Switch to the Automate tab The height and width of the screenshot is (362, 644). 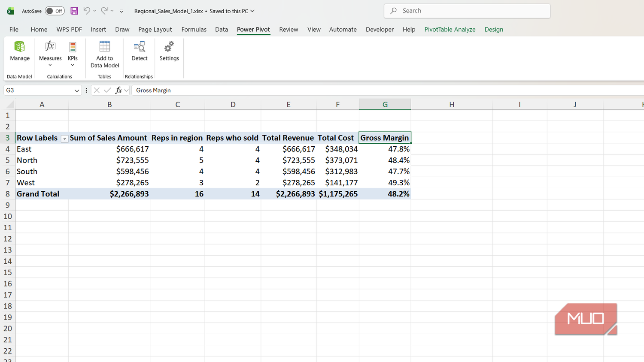click(343, 29)
